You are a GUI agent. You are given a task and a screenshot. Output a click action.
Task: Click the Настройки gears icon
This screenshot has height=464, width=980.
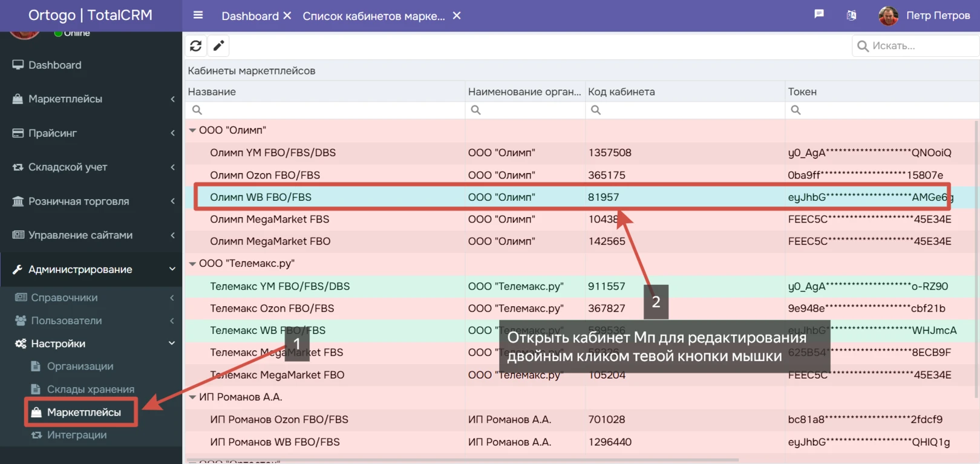pos(21,343)
